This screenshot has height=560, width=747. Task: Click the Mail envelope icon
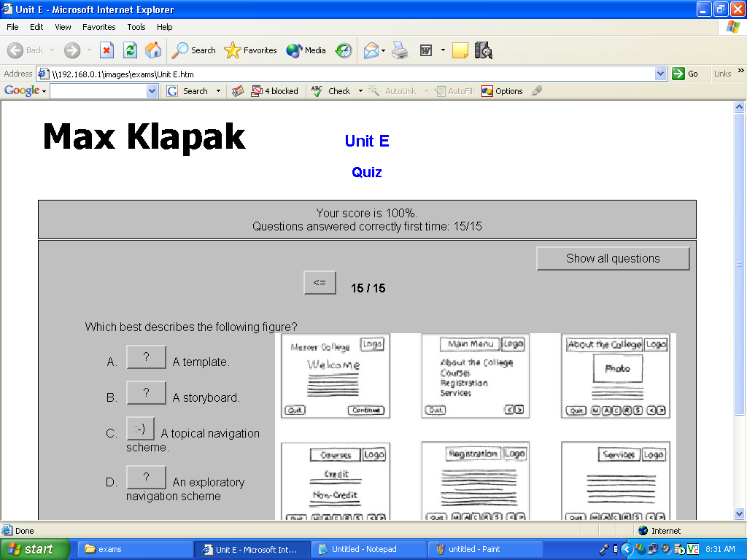pyautogui.click(x=371, y=50)
